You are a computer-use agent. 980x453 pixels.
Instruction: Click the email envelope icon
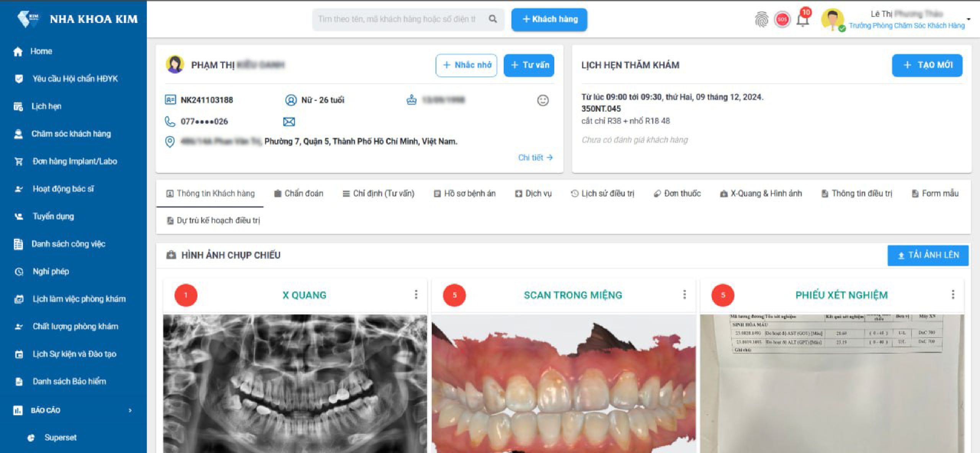pyautogui.click(x=289, y=122)
